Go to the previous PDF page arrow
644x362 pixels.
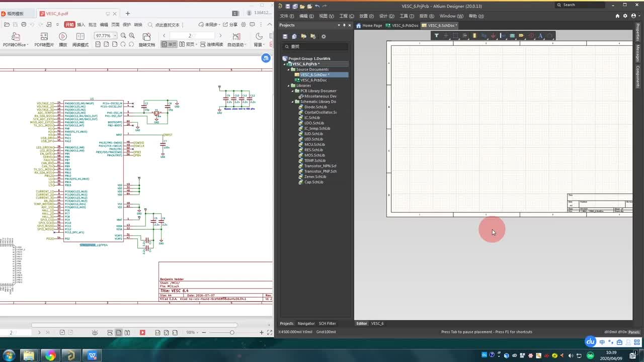pyautogui.click(x=164, y=36)
